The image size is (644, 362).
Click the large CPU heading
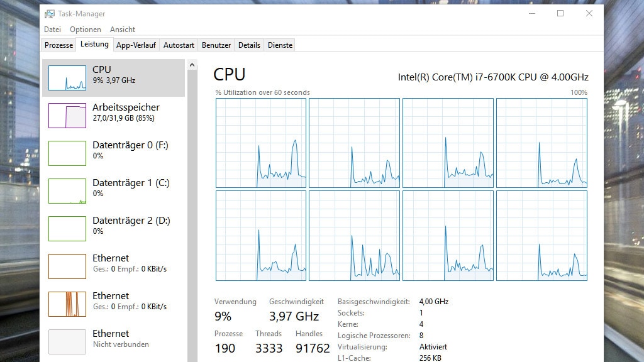click(229, 74)
